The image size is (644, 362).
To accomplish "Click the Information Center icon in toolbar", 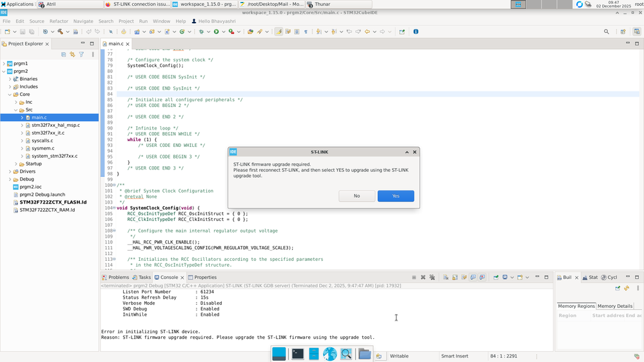I will coord(416,32).
